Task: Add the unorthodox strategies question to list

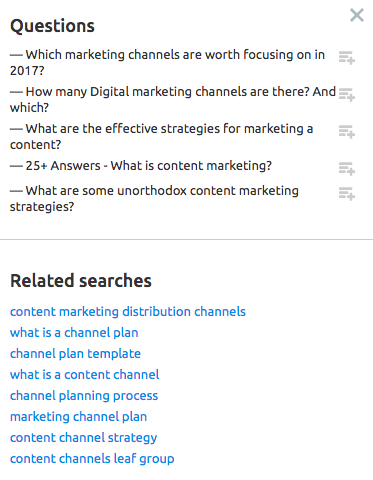Action: [347, 194]
